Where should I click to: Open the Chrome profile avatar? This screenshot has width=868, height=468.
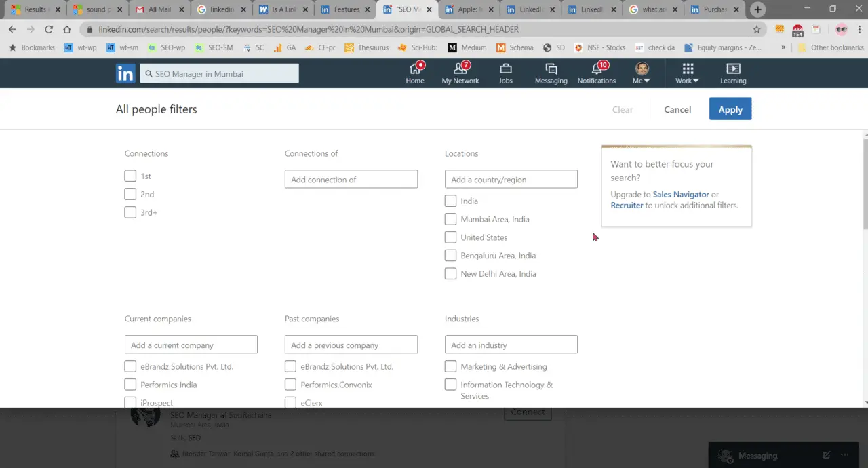(x=842, y=29)
